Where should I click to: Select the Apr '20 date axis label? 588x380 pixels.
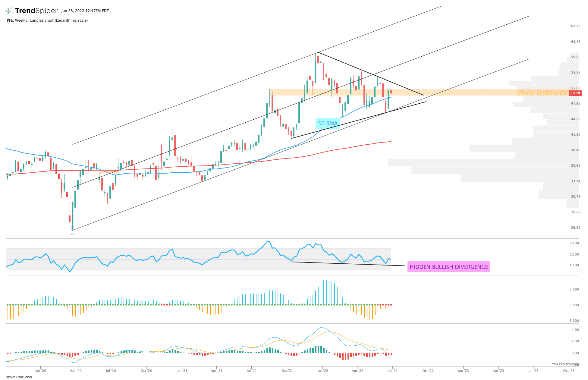coord(76,370)
